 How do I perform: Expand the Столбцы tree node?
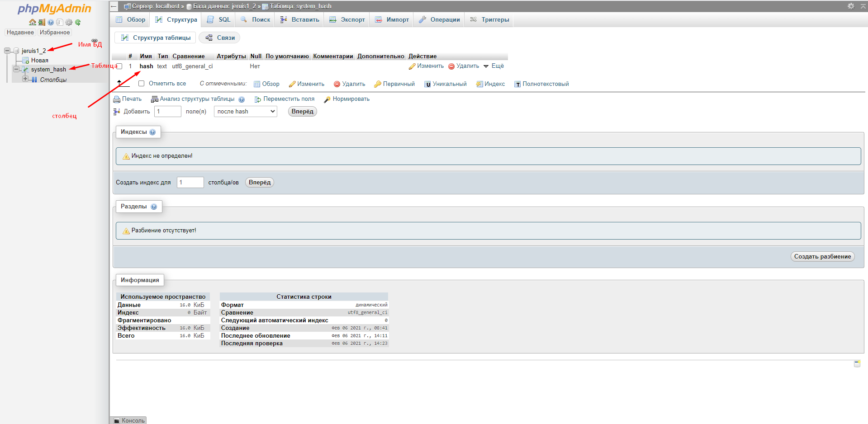(x=25, y=79)
